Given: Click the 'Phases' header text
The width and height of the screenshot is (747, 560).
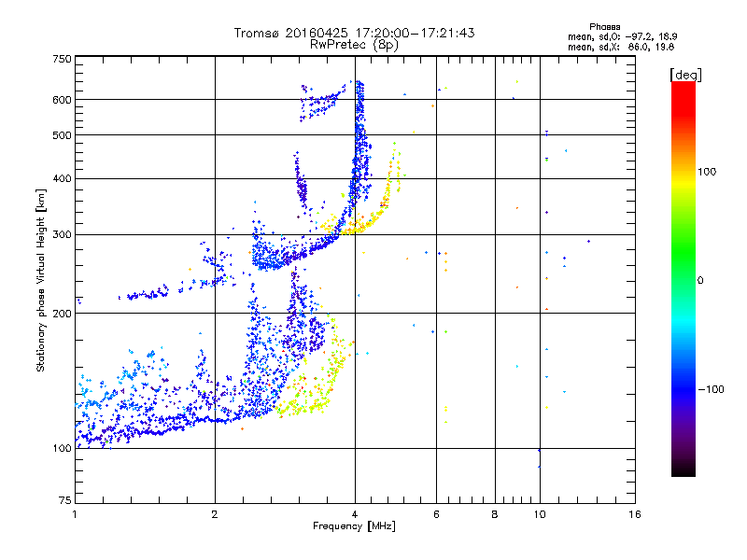Looking at the screenshot, I should 604,27.
